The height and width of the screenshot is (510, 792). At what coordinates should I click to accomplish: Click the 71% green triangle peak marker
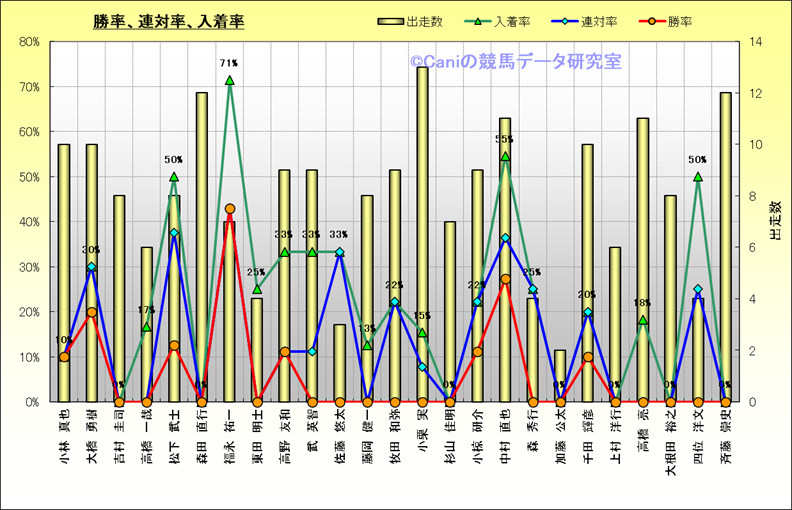pos(230,80)
